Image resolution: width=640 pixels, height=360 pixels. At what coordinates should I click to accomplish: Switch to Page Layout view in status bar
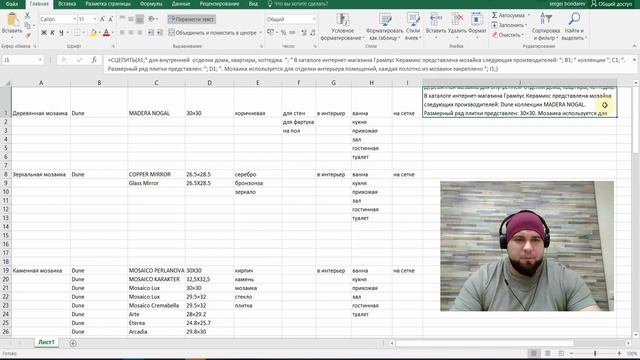pyautogui.click(x=547, y=353)
